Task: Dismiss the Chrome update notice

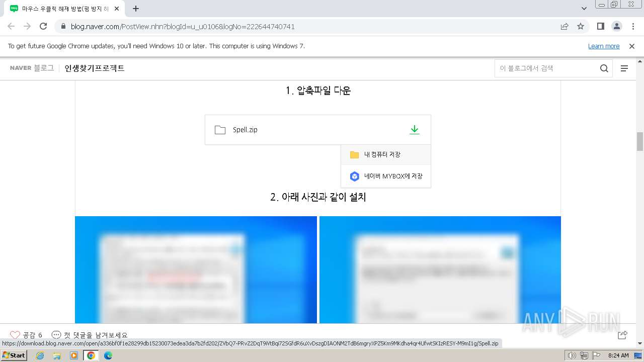Action: pyautogui.click(x=632, y=46)
